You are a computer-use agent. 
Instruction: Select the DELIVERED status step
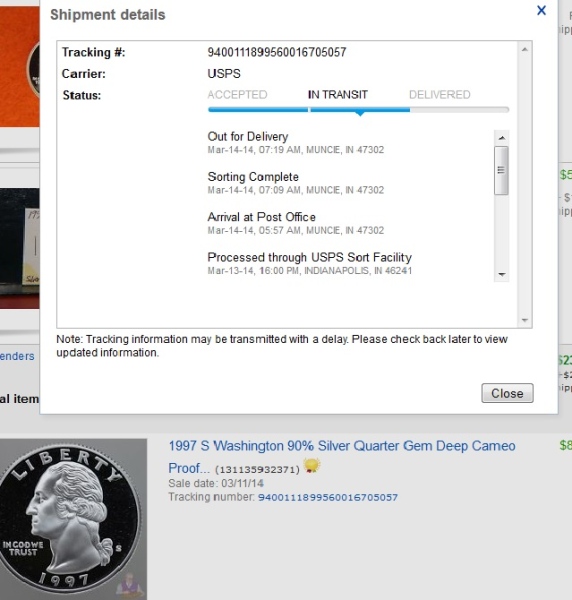pyautogui.click(x=440, y=95)
